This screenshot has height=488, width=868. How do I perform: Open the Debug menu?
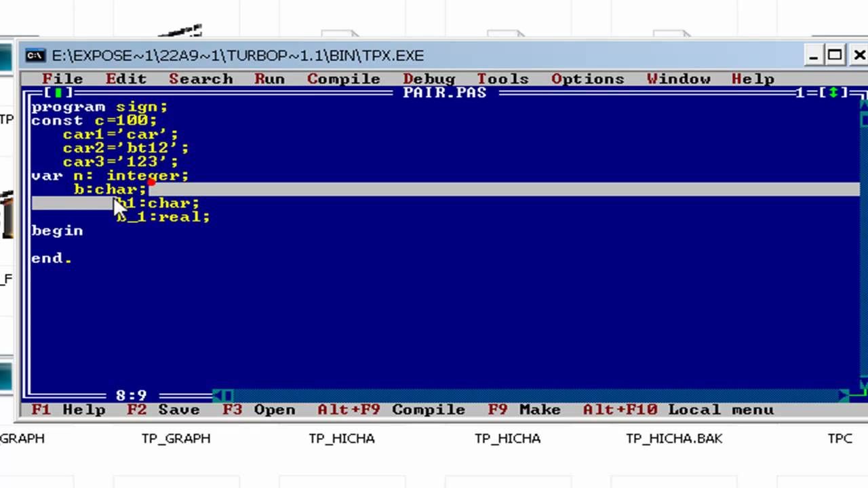pyautogui.click(x=429, y=79)
